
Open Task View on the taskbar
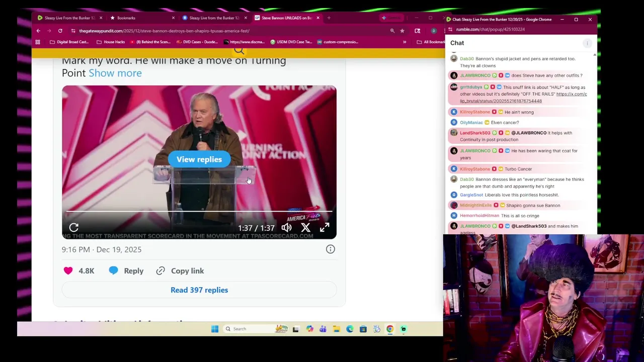296,329
